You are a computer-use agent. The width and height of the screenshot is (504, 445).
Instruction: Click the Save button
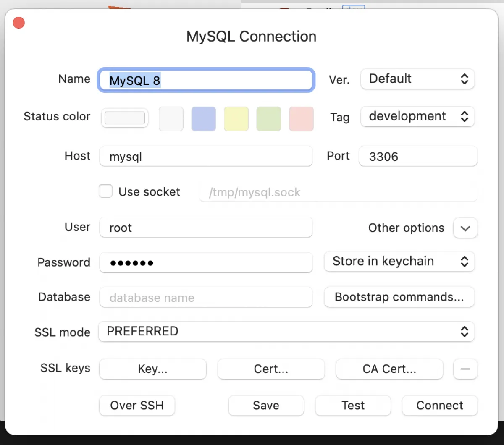266,406
